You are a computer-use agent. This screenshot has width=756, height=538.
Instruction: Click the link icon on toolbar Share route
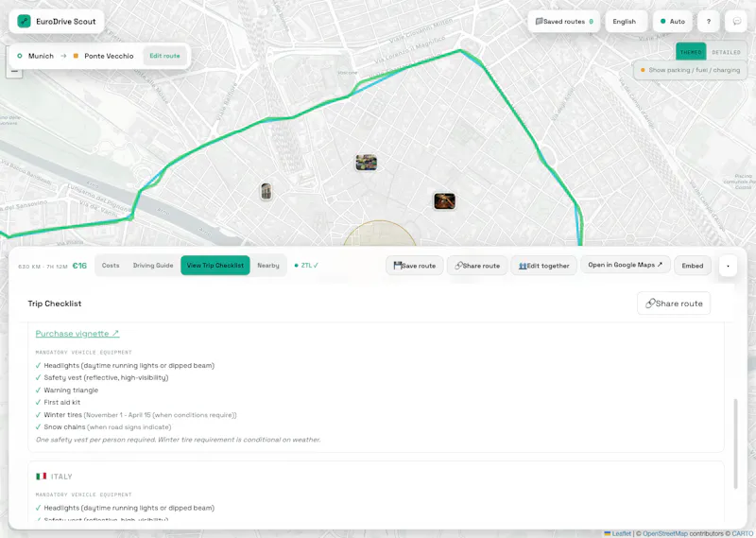(x=458, y=266)
